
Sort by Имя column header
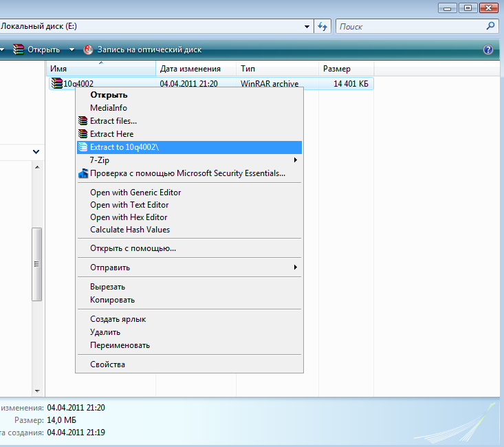(x=101, y=69)
